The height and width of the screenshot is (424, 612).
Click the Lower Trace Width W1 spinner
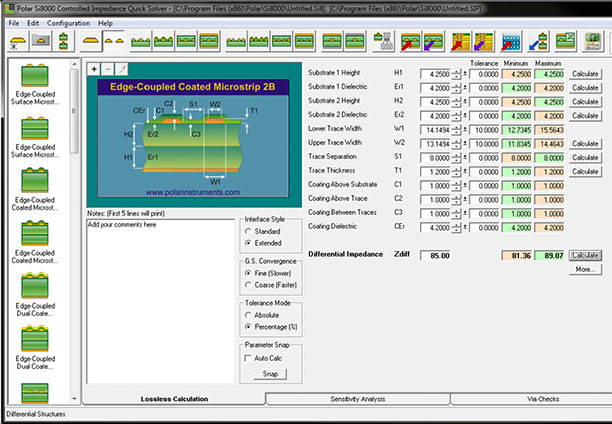pyautogui.click(x=457, y=130)
